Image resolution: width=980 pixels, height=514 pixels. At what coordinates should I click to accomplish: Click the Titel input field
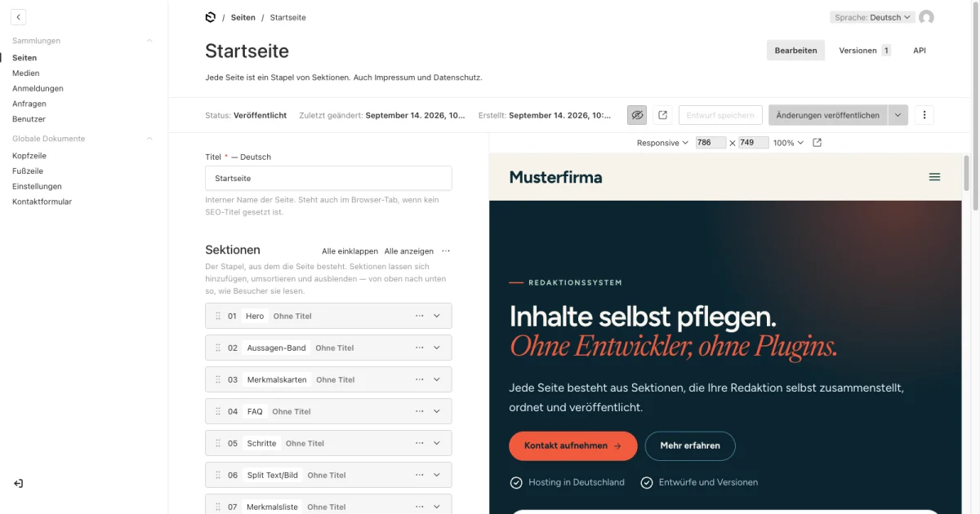tap(328, 178)
